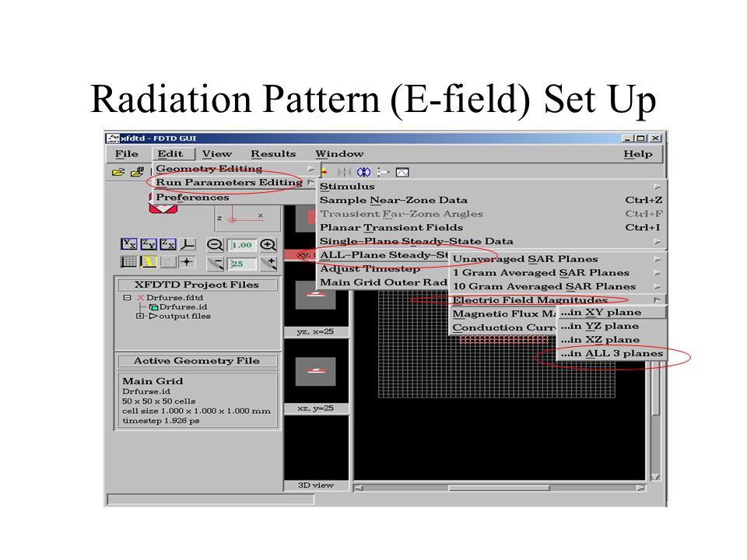Image resolution: width=747 pixels, height=560 pixels.
Task: Click the second folder icon in toolbar
Action: tap(137, 172)
